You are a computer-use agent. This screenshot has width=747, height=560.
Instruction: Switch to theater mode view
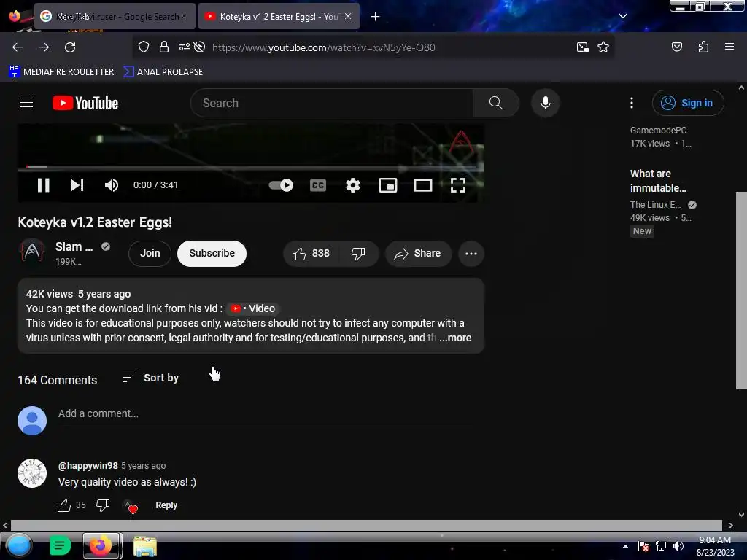[x=423, y=185]
